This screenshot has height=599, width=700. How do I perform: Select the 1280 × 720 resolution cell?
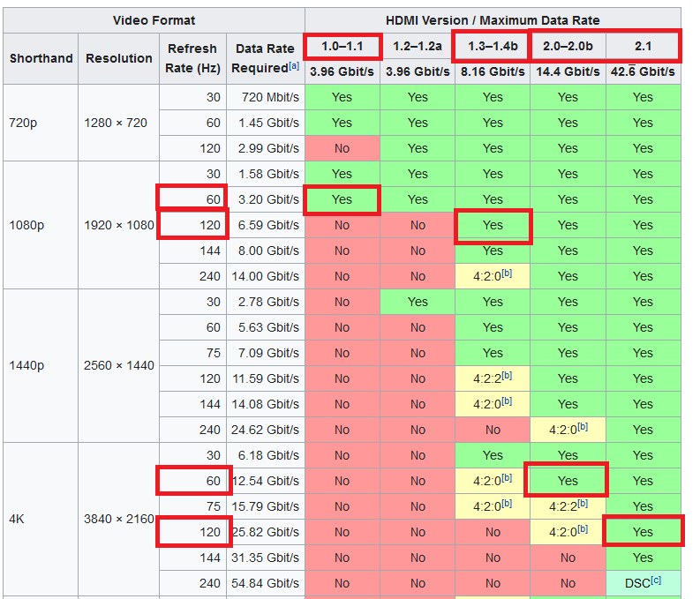point(119,123)
